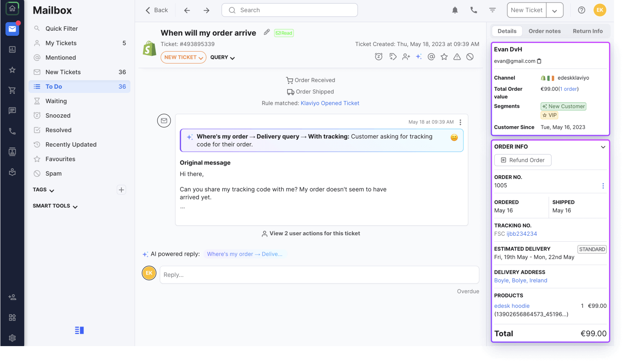This screenshot has height=364, width=626.
Task: Click the Refund Order button
Action: point(523,160)
